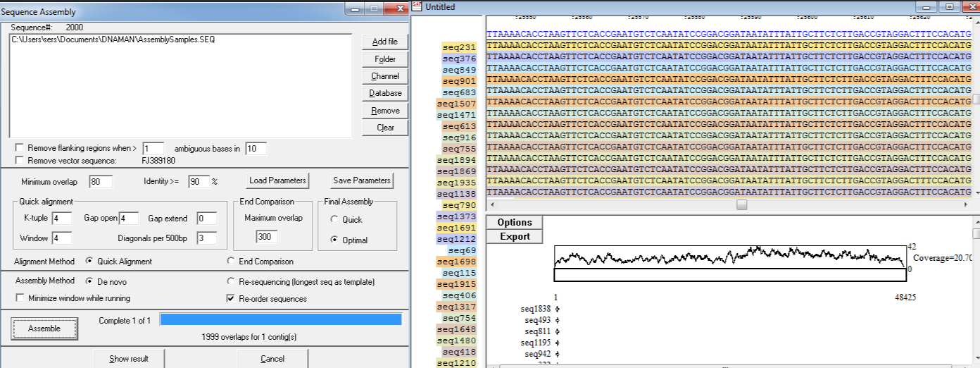
Task: Click the ambiguous bases count field
Action: pyautogui.click(x=153, y=149)
